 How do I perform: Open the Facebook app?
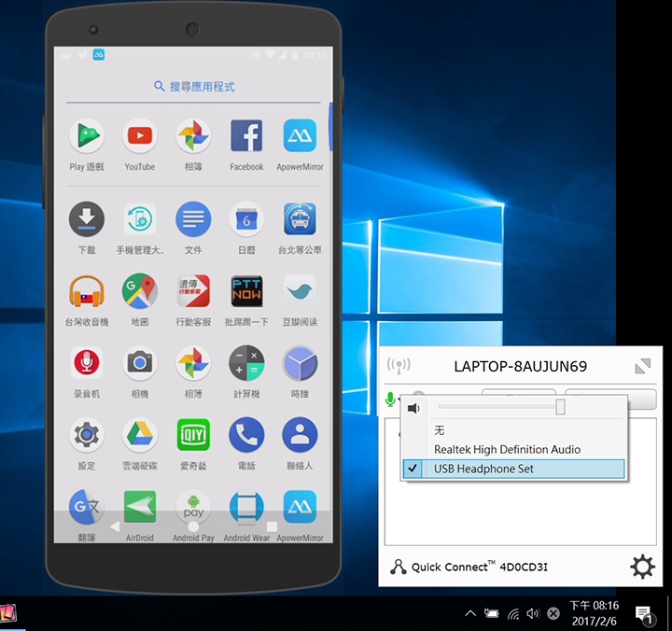click(246, 136)
